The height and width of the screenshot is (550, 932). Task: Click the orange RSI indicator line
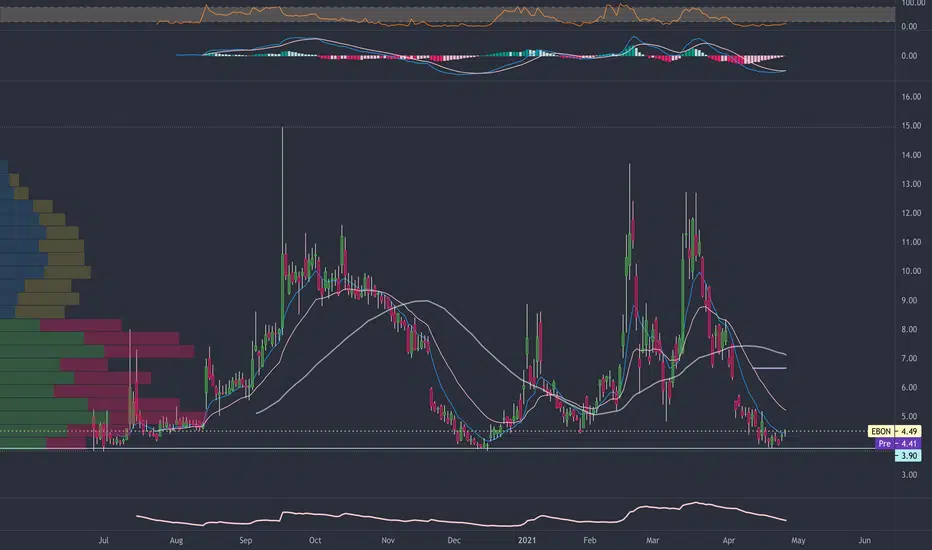point(471,16)
